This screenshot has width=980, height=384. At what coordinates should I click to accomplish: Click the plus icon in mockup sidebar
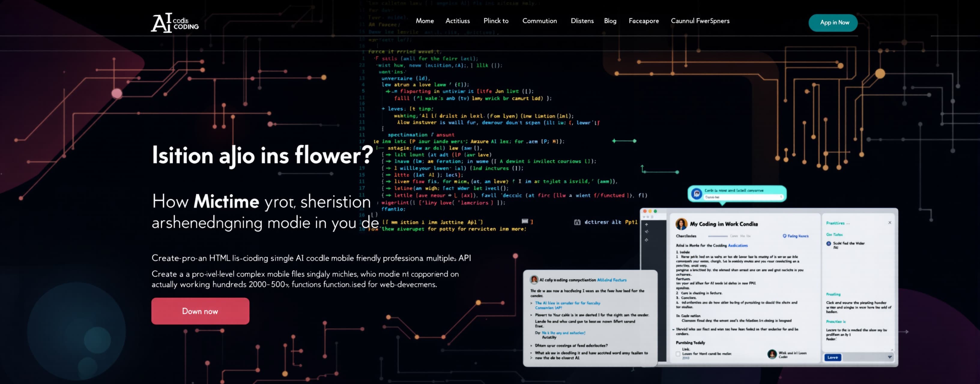coord(646,224)
